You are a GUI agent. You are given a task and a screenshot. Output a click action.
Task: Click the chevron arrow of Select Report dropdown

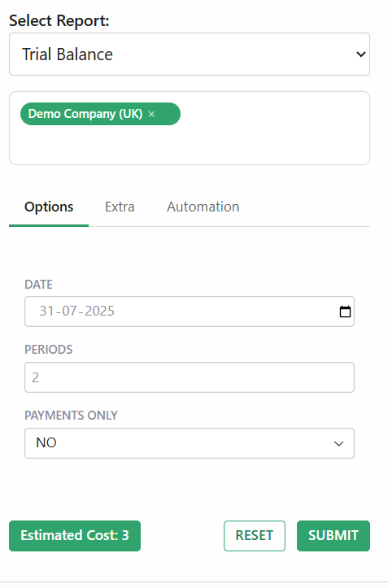(360, 54)
